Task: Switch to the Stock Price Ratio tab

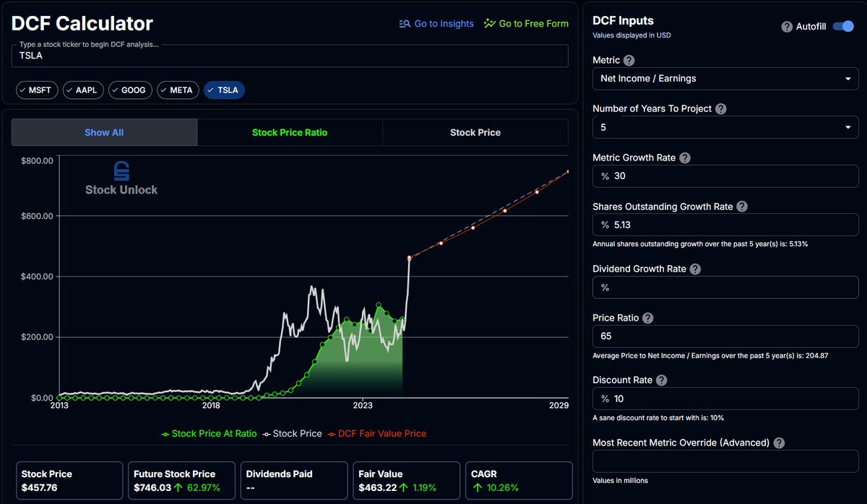Action: coord(290,133)
